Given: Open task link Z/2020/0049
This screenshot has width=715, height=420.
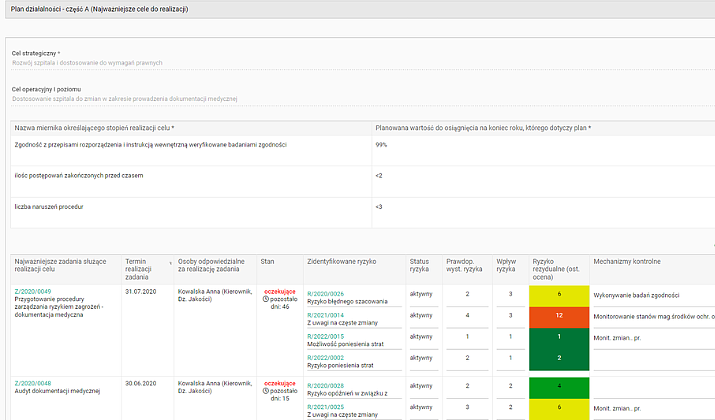Looking at the screenshot, I should pos(32,293).
